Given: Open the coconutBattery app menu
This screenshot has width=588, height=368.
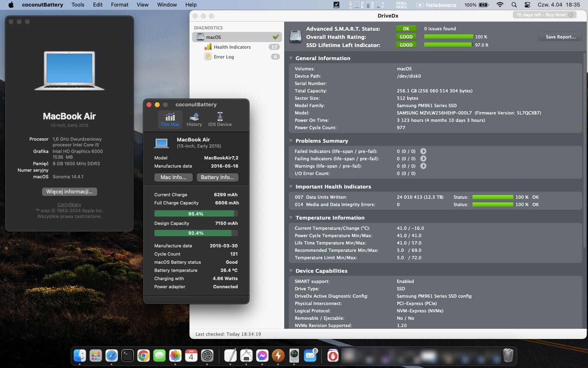Looking at the screenshot, I should (x=42, y=5).
